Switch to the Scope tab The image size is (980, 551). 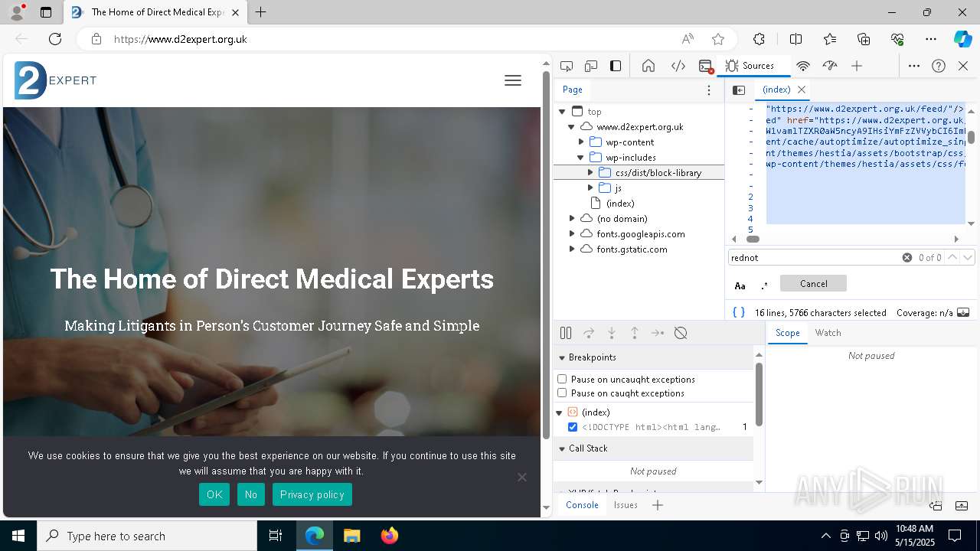pos(787,333)
